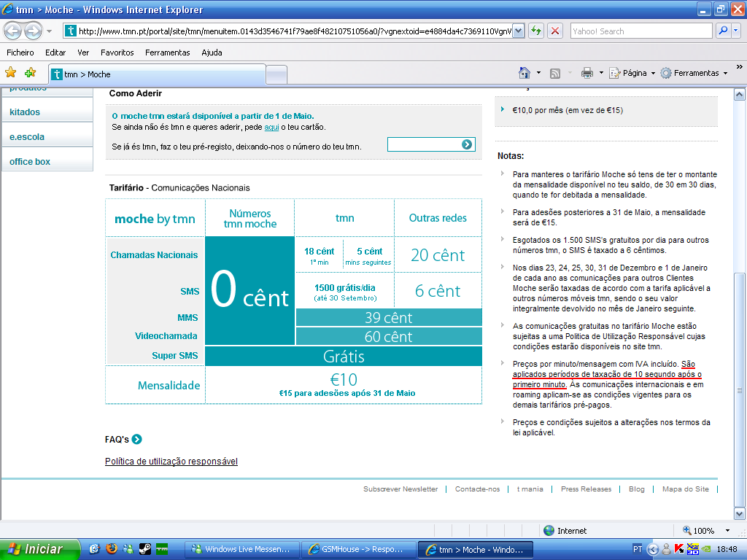This screenshot has width=747, height=560.
Task: Open the recent pages dropdown arrow
Action: coord(49,31)
